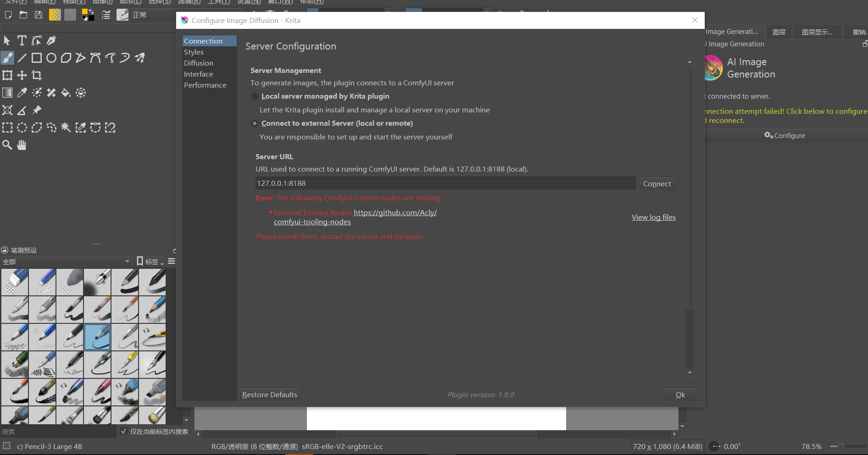Image resolution: width=868 pixels, height=455 pixels.
Task: Select the Reference Images pin tool
Action: pos(37,110)
